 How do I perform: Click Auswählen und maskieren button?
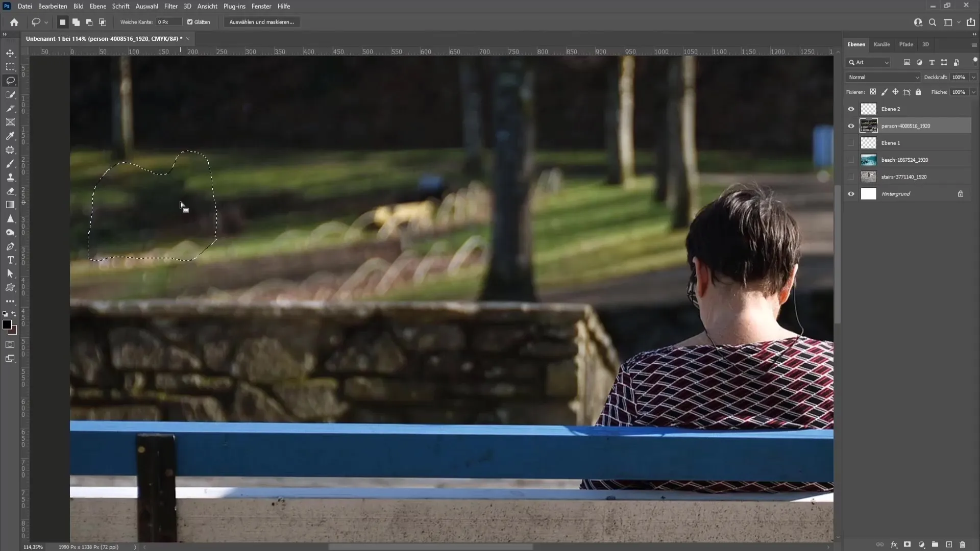(x=261, y=22)
